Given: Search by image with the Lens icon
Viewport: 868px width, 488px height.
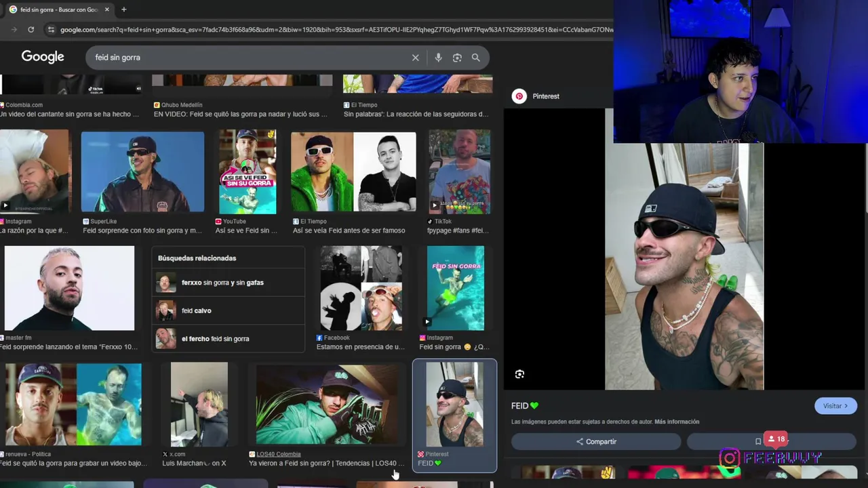Looking at the screenshot, I should [457, 58].
